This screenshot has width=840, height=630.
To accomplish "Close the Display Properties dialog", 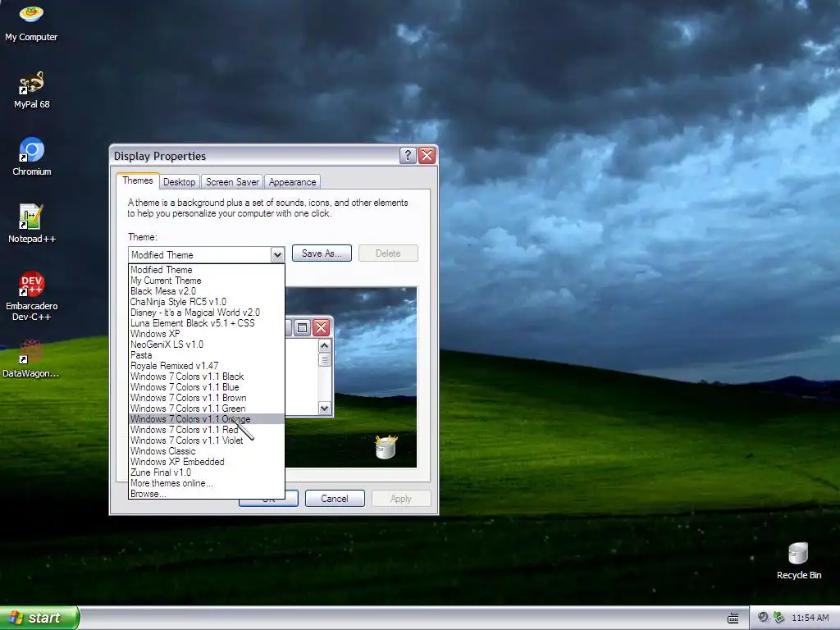I will tap(427, 155).
